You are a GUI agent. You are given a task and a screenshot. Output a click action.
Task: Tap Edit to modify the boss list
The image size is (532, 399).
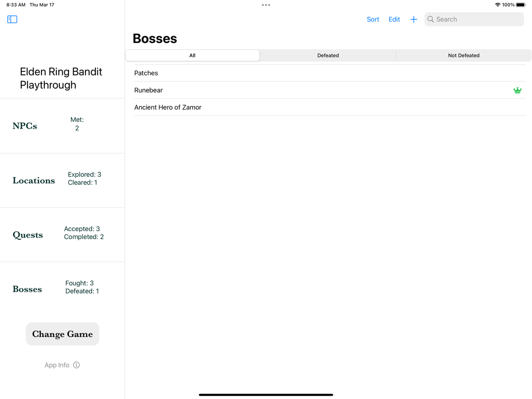[x=394, y=19]
